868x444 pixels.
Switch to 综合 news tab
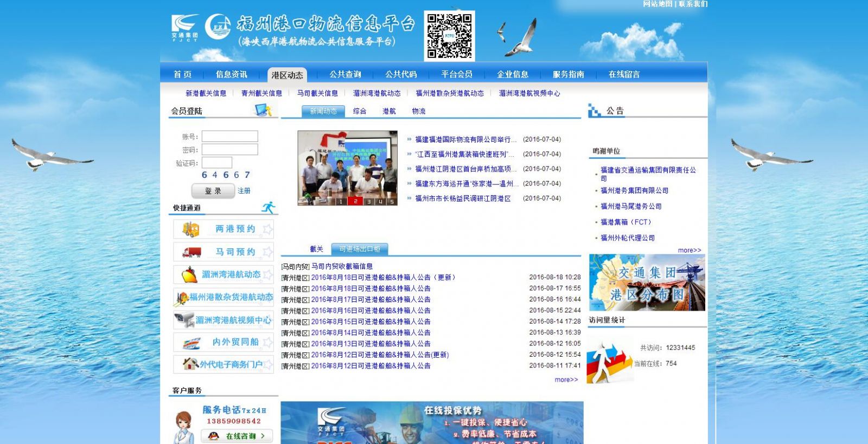coord(360,111)
